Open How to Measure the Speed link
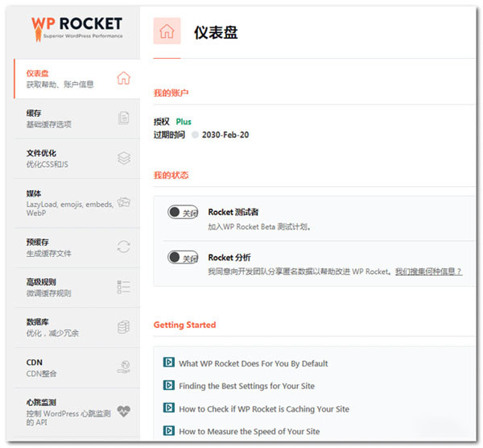This screenshot has width=483, height=448. (x=250, y=431)
